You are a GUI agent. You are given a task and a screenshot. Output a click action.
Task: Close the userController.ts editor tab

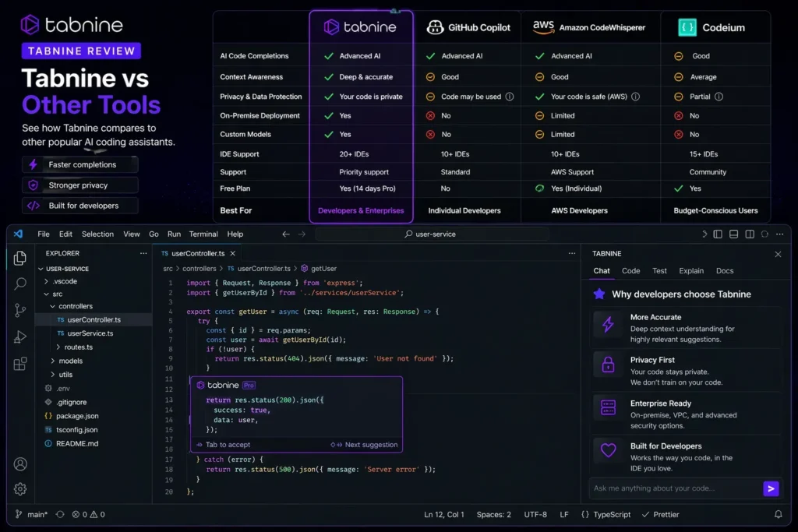point(232,253)
